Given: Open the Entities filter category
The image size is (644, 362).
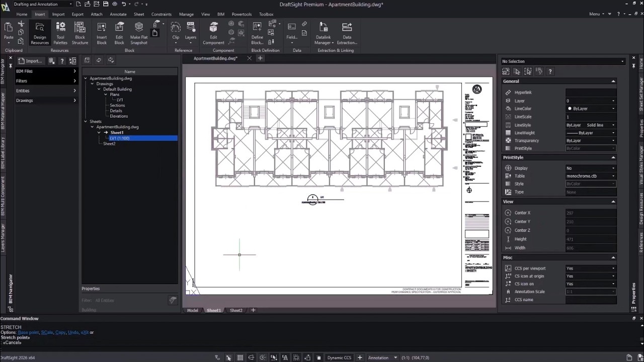Looking at the screenshot, I should 46,90.
